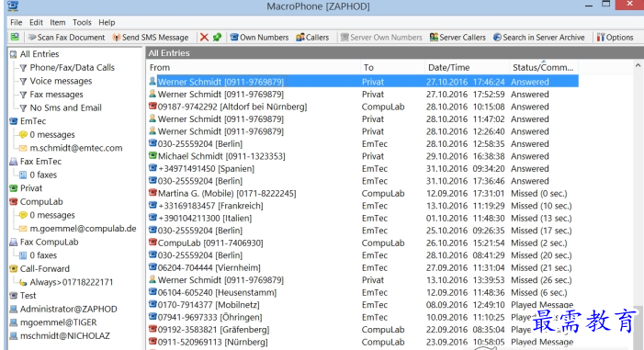Open Server Callers from the toolbar
Viewport: 644px width, 350px height.
(x=458, y=38)
